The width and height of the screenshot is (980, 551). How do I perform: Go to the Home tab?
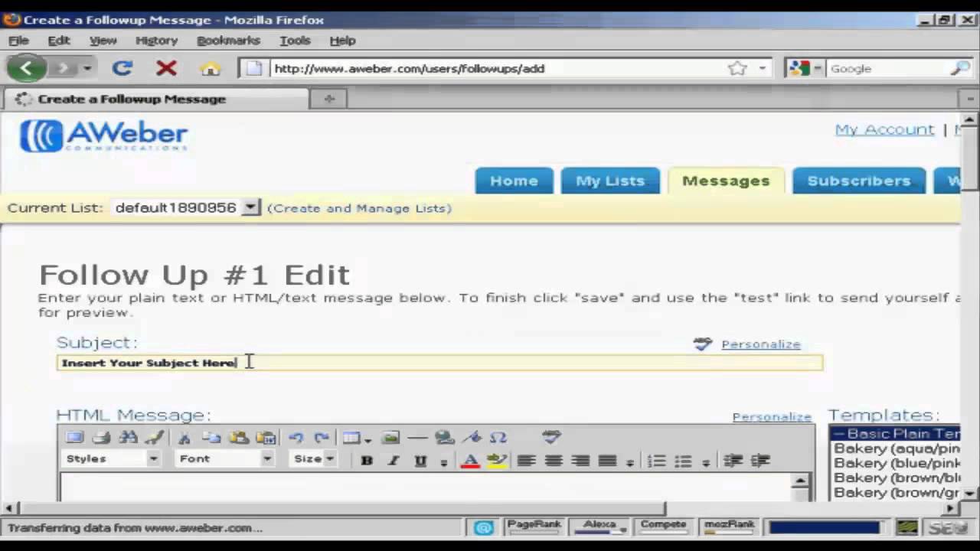point(514,181)
